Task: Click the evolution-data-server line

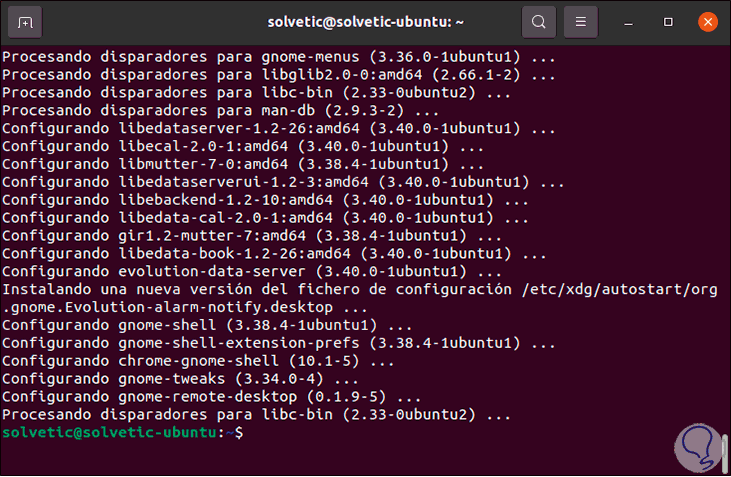Action: (252, 271)
